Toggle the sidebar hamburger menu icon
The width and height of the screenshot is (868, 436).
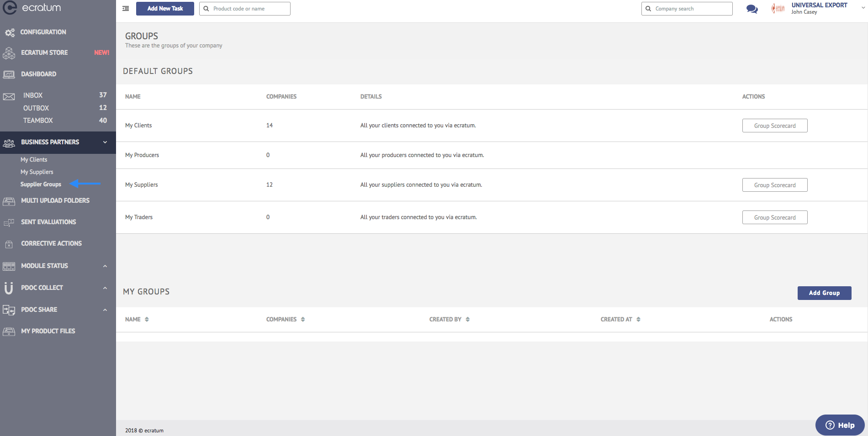(x=126, y=8)
